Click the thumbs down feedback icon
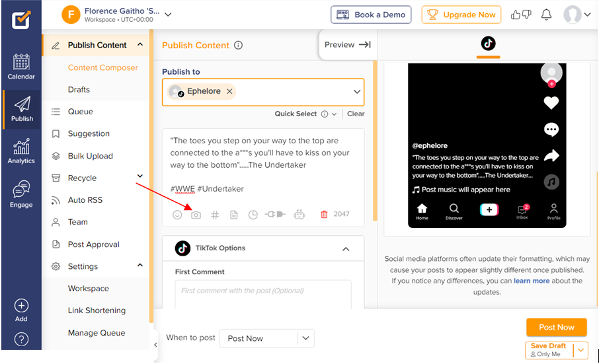Viewport: 599px width, 364px height. pos(526,15)
